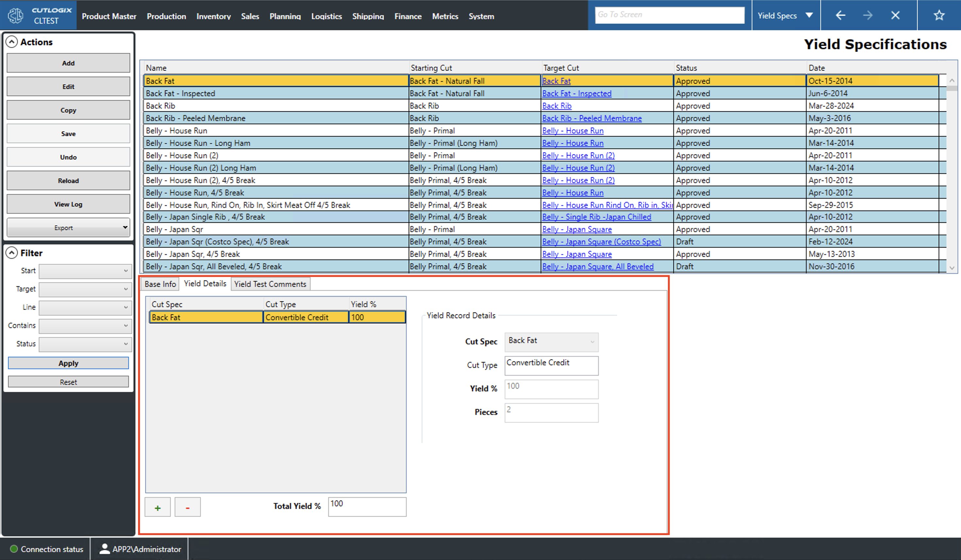Viewport: 961px width, 560px height.
Task: Navigate forward using the right arrow icon
Action: (868, 15)
